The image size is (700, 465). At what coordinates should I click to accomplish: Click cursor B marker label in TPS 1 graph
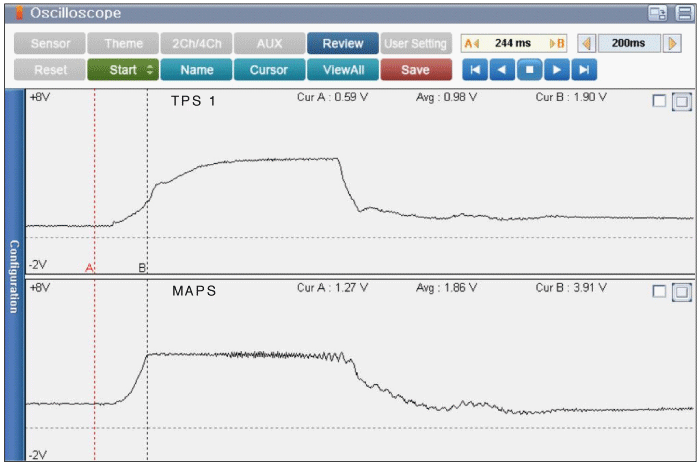point(142,268)
